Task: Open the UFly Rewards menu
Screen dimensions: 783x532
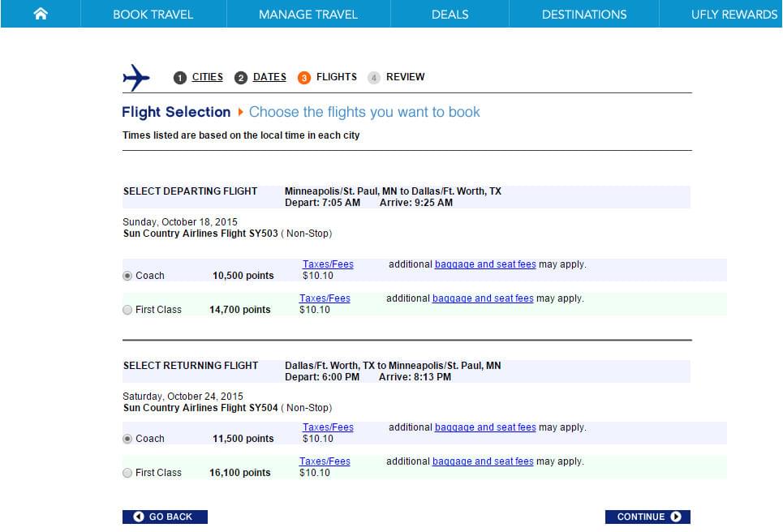Action: click(x=734, y=14)
